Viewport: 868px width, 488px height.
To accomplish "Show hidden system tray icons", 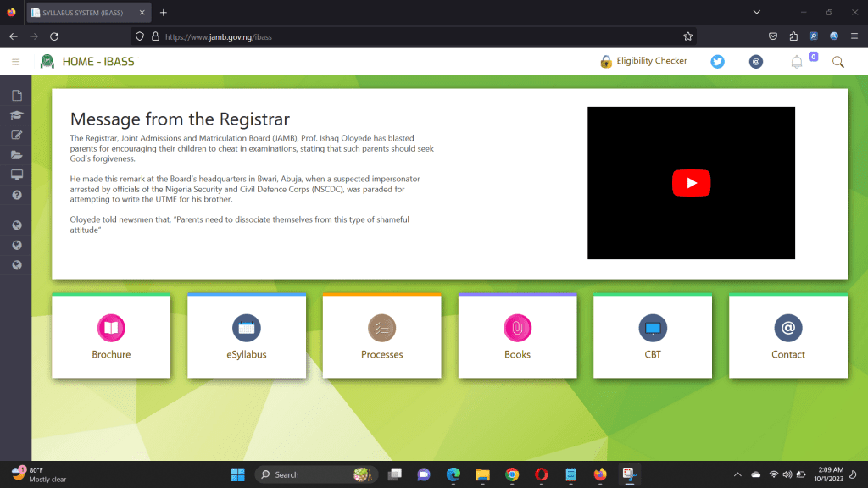I will point(737,474).
